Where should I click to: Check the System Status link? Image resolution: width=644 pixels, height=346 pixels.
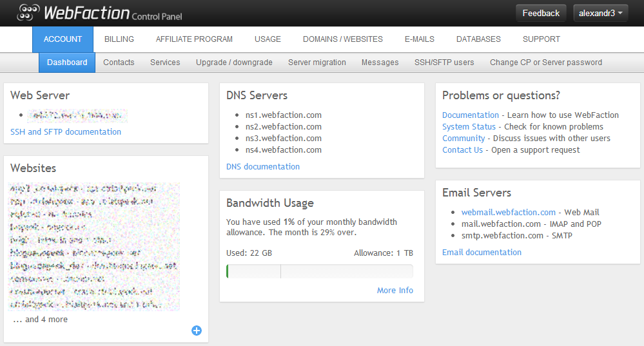pos(469,126)
